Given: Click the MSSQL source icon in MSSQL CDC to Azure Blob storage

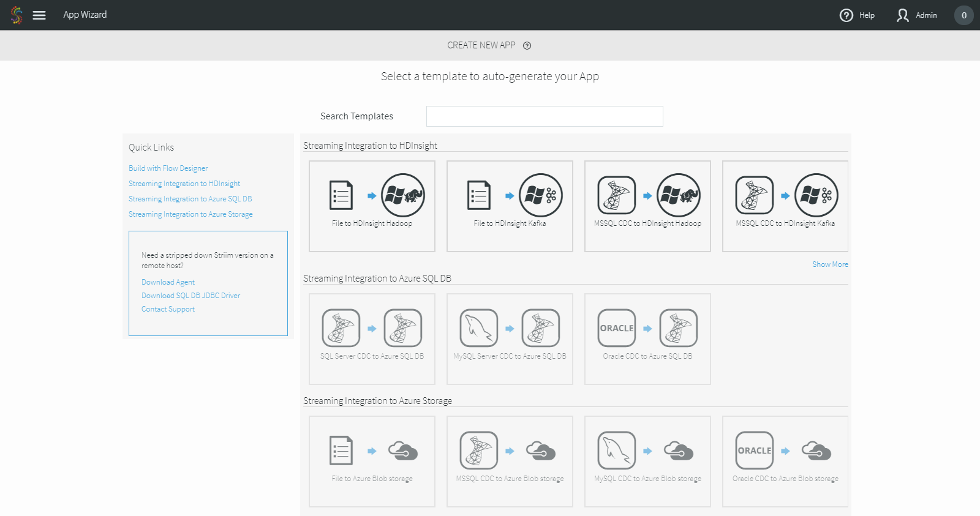Looking at the screenshot, I should [479, 451].
